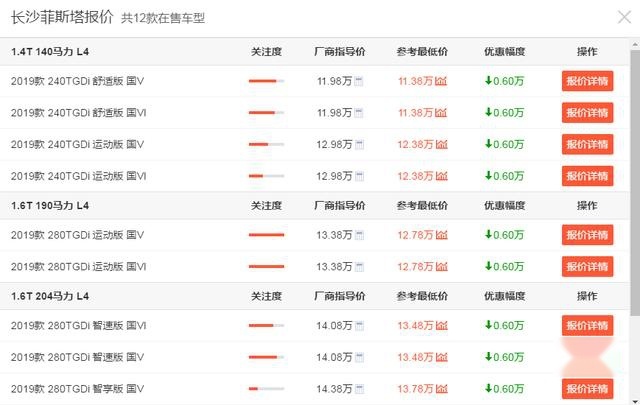The height and width of the screenshot is (405, 640).
Task: Click attention bar for 280TGDi 智享版 国V
Action: click(266, 389)
